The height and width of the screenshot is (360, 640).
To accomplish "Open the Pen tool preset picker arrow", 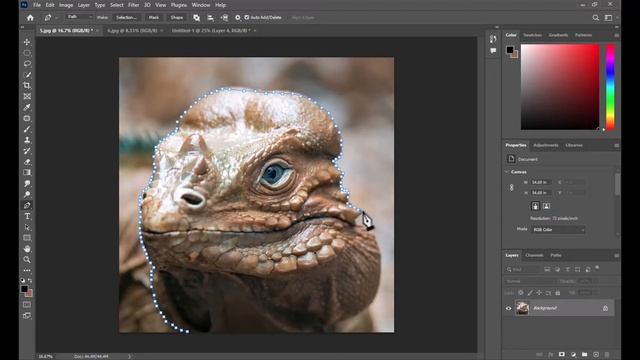I will pos(56,18).
